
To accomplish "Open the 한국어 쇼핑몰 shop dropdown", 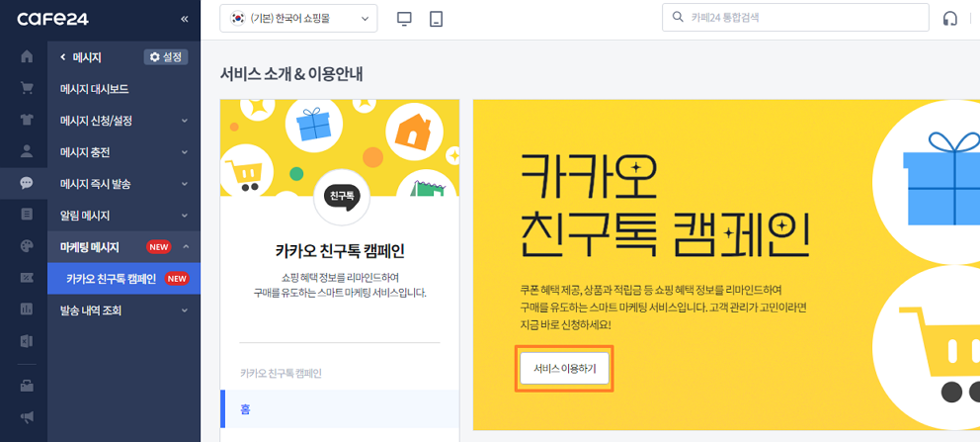I will 298,18.
